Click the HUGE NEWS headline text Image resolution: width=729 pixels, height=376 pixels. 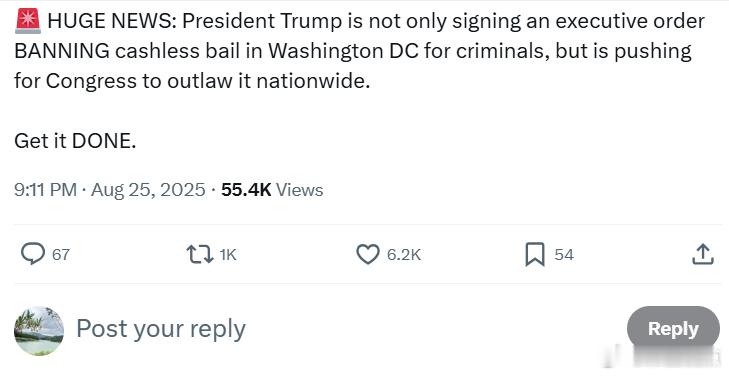[112, 21]
